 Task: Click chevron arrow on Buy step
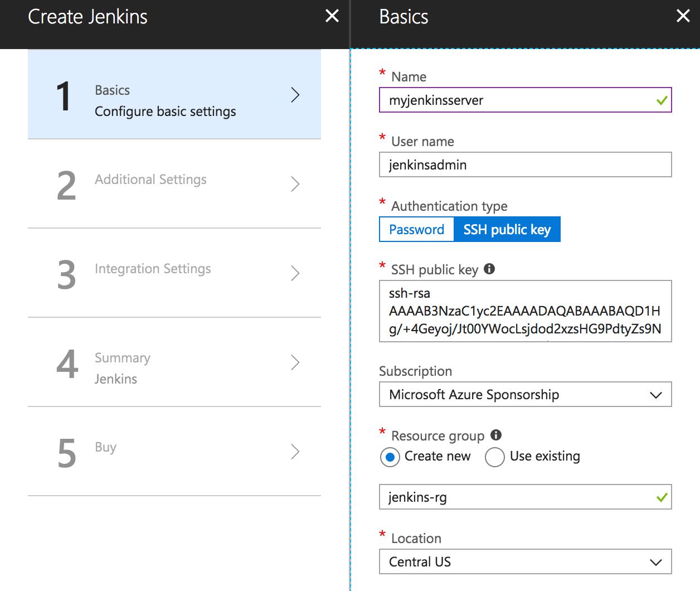295,452
